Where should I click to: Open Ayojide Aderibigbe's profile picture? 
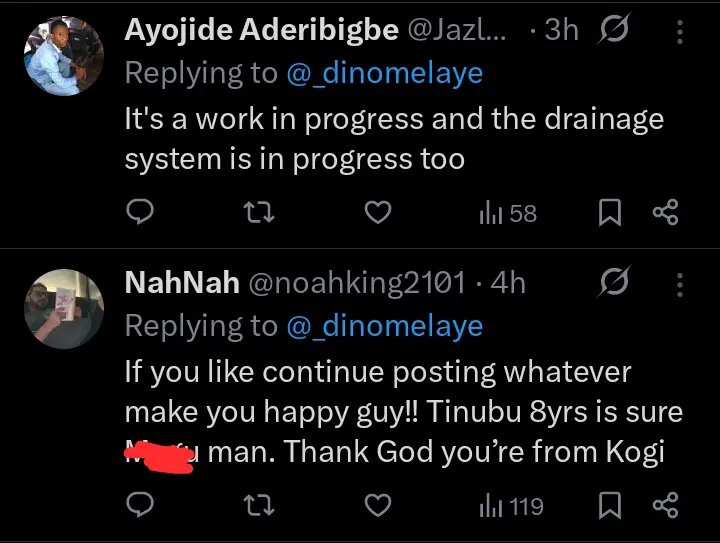pyautogui.click(x=64, y=56)
